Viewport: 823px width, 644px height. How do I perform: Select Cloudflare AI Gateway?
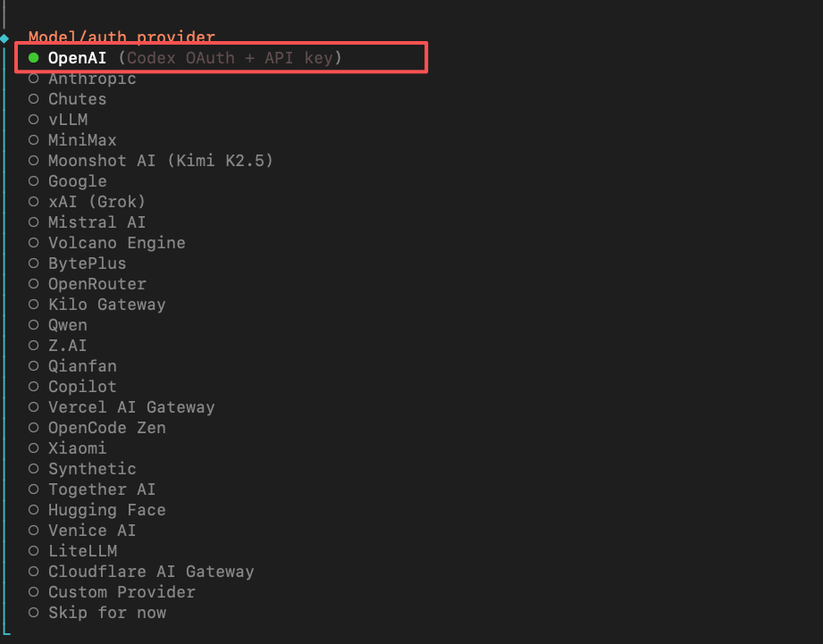[151, 572]
